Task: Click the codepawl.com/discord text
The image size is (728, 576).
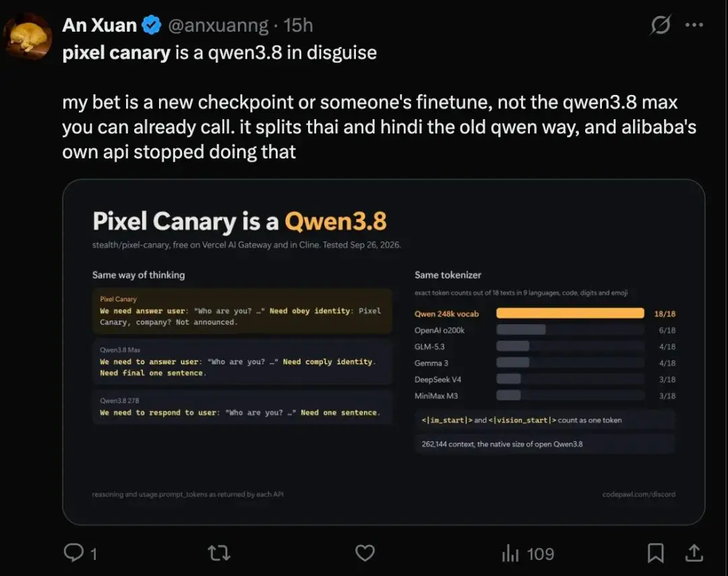Action: point(639,494)
